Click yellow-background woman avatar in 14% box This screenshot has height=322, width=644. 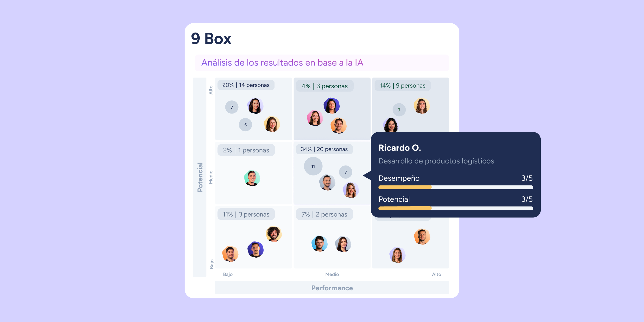click(421, 106)
